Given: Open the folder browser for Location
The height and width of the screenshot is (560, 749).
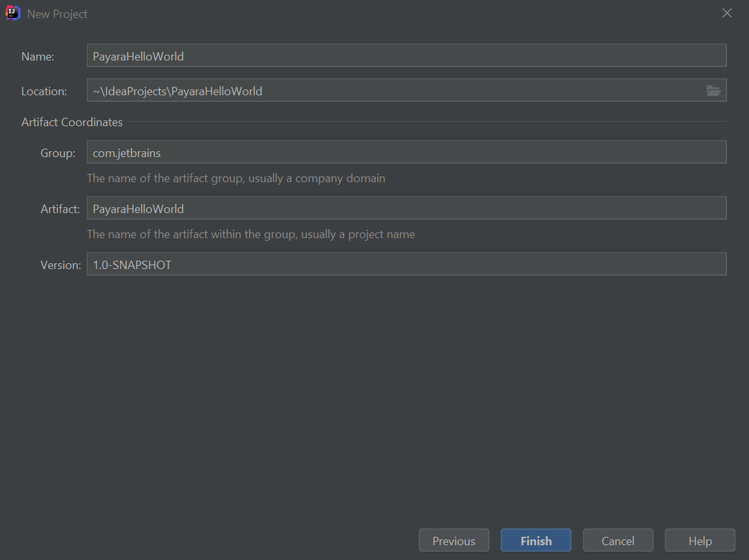Looking at the screenshot, I should click(713, 91).
